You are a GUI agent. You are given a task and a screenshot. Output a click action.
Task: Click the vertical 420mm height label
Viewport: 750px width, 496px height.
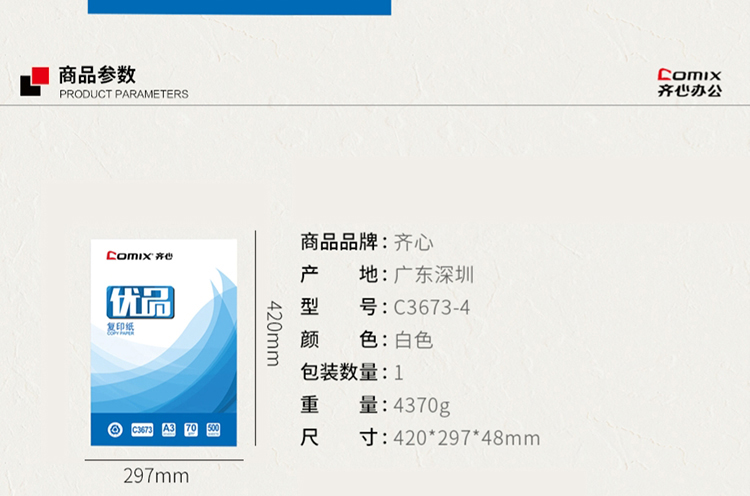pos(272,333)
